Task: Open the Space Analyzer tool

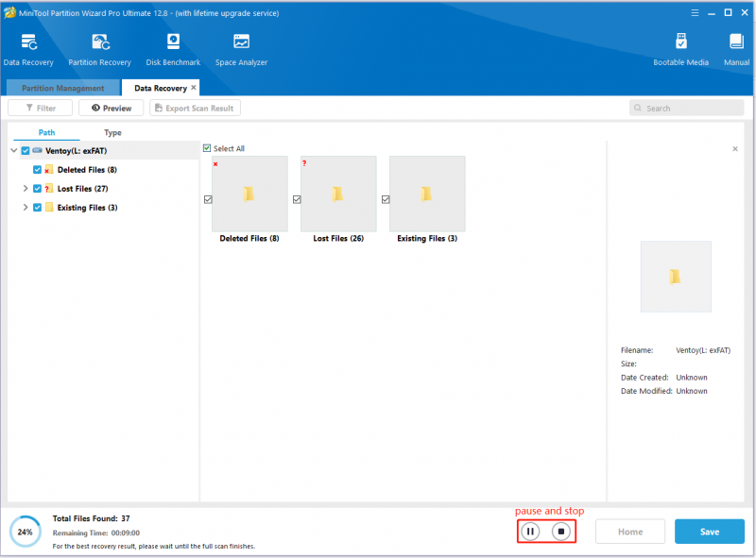Action: click(x=241, y=50)
